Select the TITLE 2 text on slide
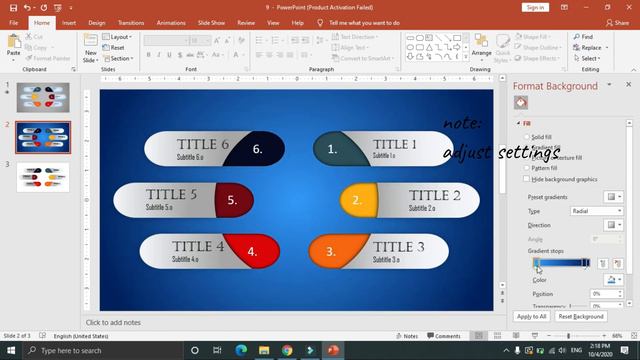The height and width of the screenshot is (360, 640). click(x=435, y=196)
